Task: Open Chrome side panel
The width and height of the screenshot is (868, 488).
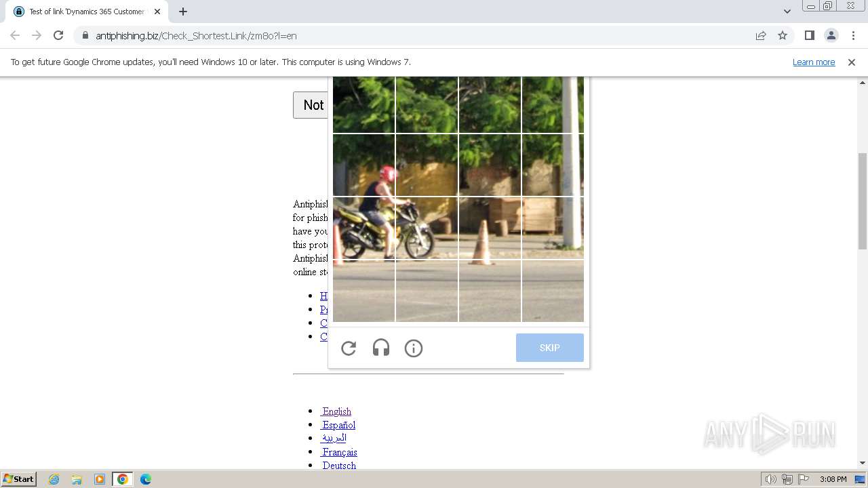Action: (x=810, y=35)
